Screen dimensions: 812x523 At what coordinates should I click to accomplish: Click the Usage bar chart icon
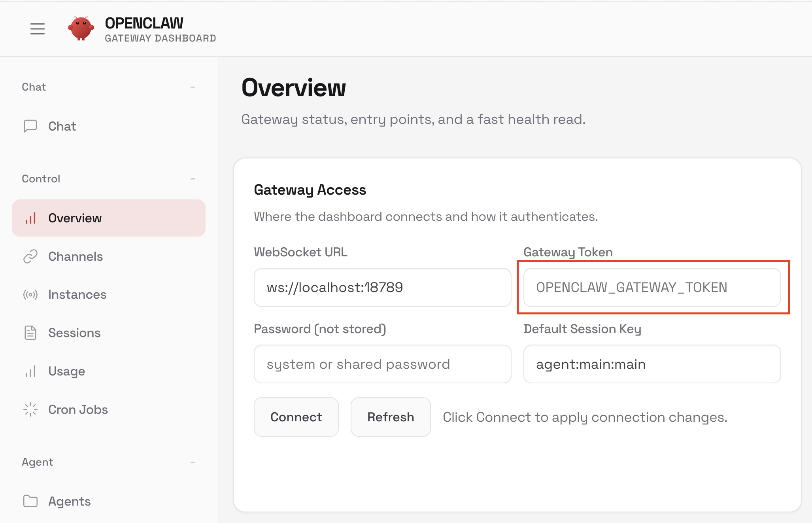tap(30, 371)
